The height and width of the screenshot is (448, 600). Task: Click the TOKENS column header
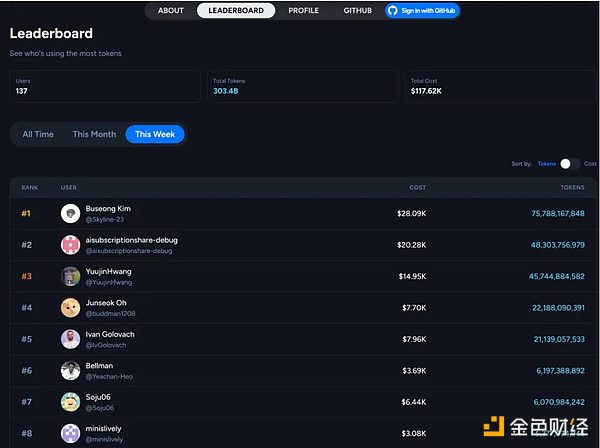point(573,187)
